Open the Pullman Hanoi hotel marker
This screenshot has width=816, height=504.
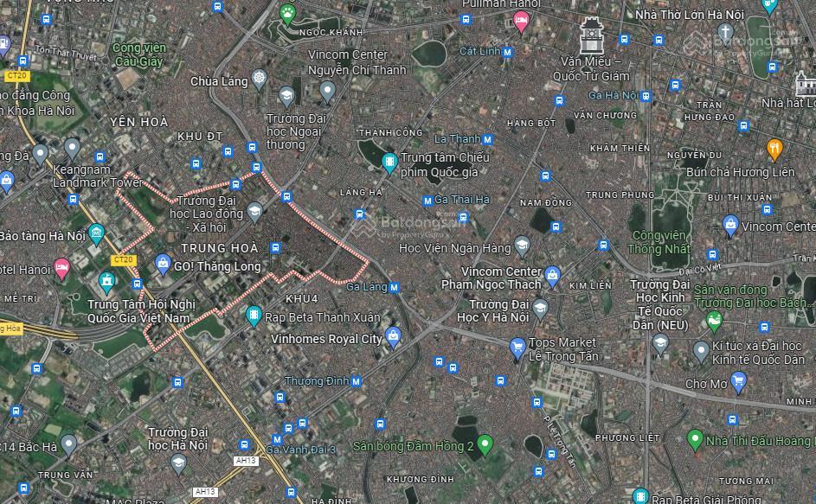pyautogui.click(x=521, y=22)
